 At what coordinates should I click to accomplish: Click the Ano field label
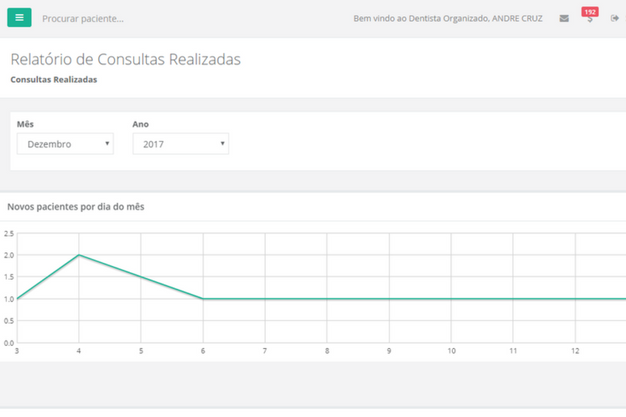140,124
